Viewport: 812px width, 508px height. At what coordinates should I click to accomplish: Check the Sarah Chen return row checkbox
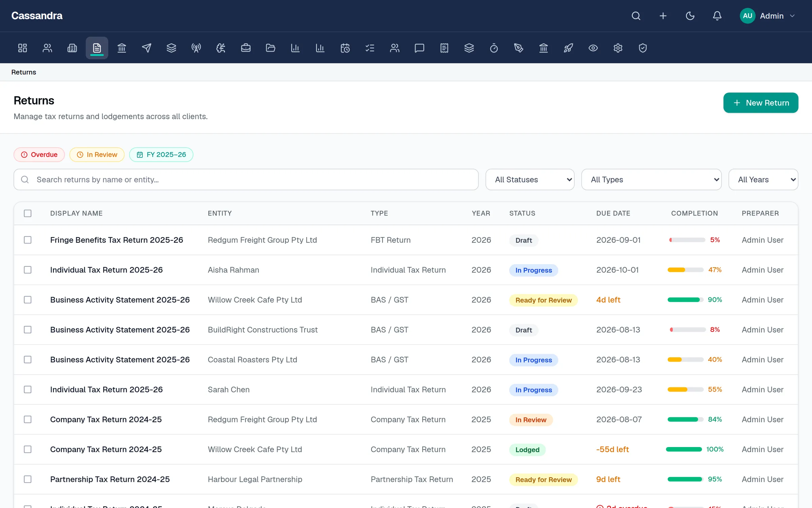(28, 389)
